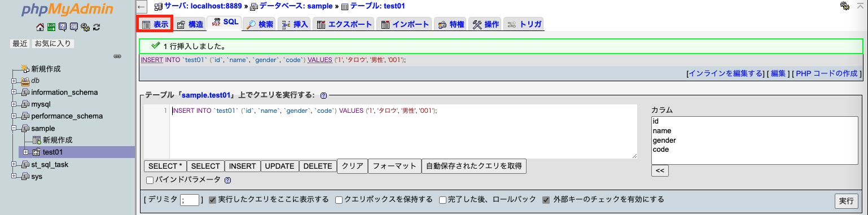
Task: Open the トリガ tab
Action: (x=524, y=24)
